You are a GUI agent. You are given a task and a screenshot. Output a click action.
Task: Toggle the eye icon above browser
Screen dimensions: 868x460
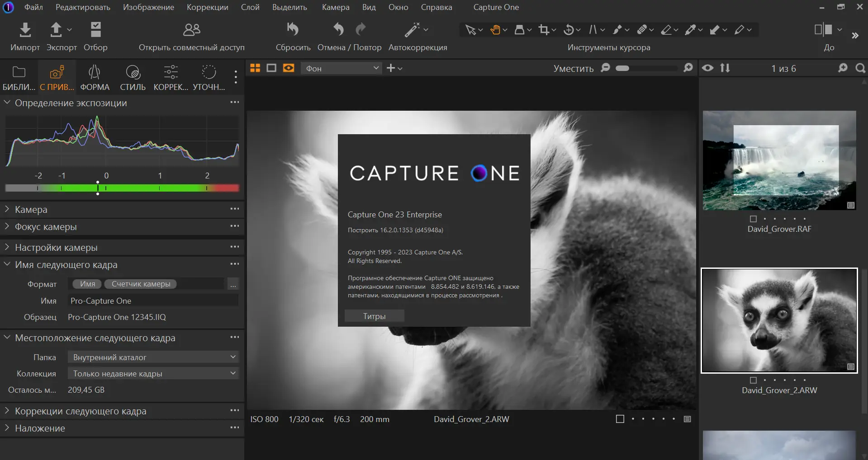coord(707,68)
